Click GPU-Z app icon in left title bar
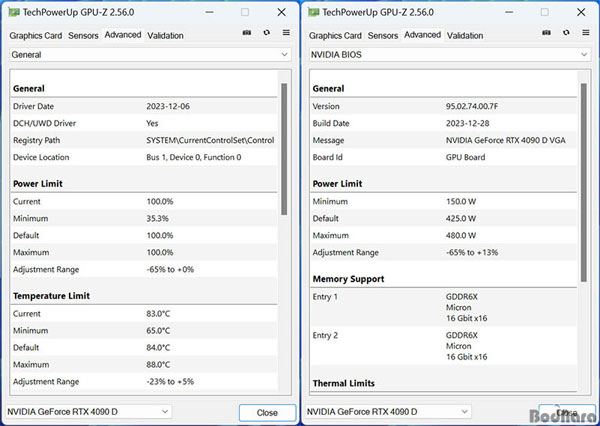This screenshot has width=600, height=426. coord(14,12)
